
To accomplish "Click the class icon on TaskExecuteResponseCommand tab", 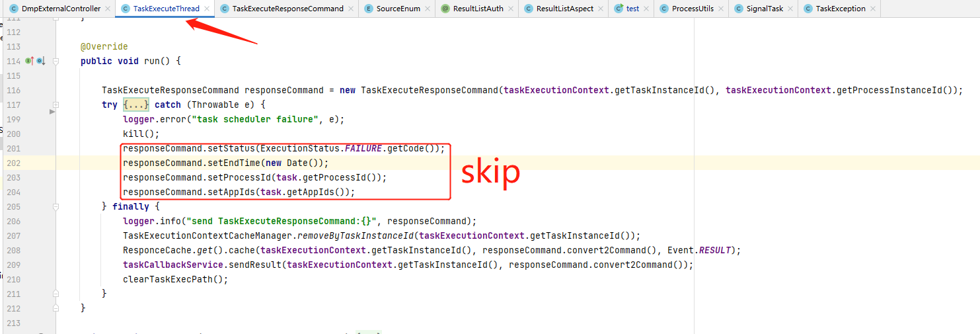I will (x=225, y=9).
